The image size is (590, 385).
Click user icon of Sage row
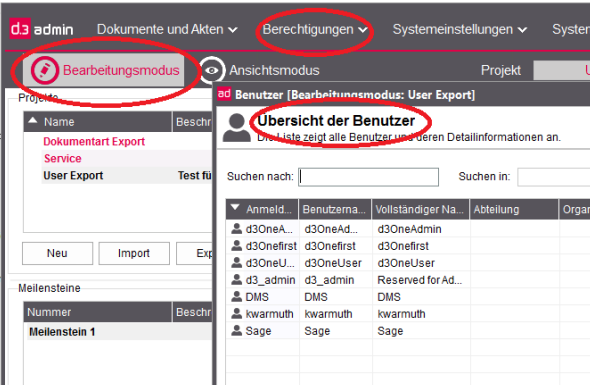236,330
